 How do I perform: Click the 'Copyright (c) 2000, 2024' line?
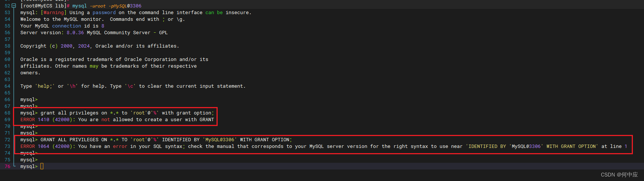[100, 46]
